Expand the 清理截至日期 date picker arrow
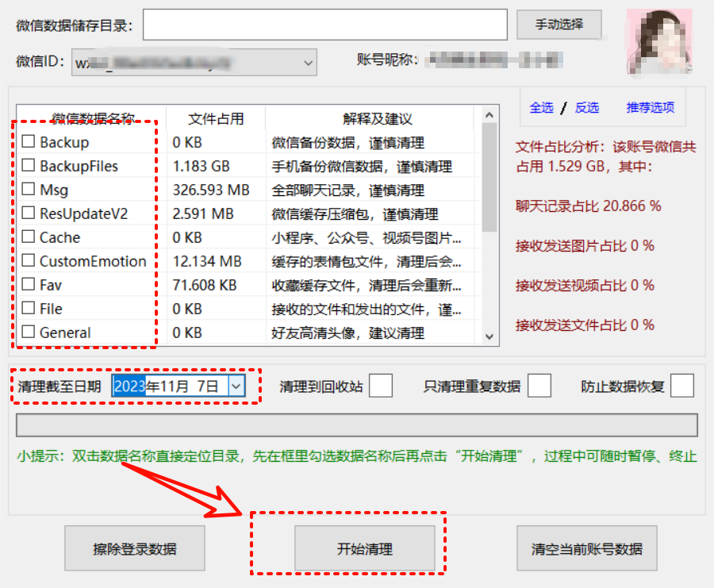 tap(236, 386)
